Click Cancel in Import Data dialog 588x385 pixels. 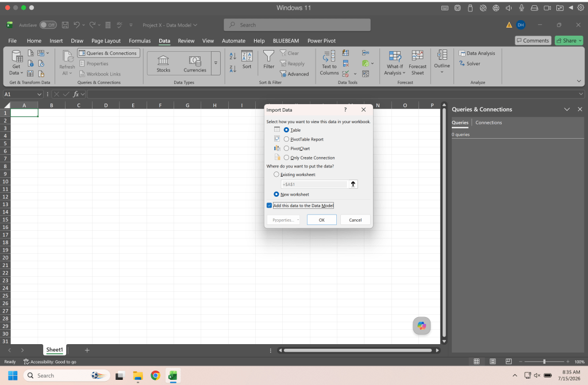click(x=355, y=220)
